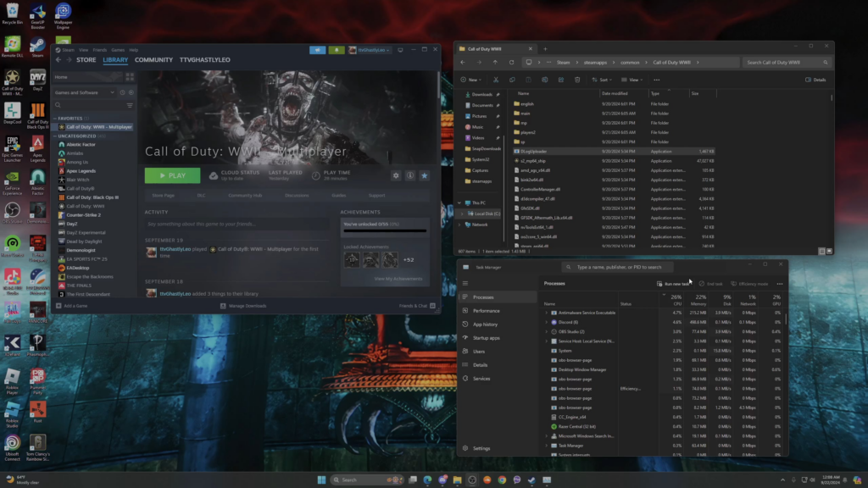Click the Rename icon in File Explorer
The width and height of the screenshot is (868, 488).
[545, 80]
